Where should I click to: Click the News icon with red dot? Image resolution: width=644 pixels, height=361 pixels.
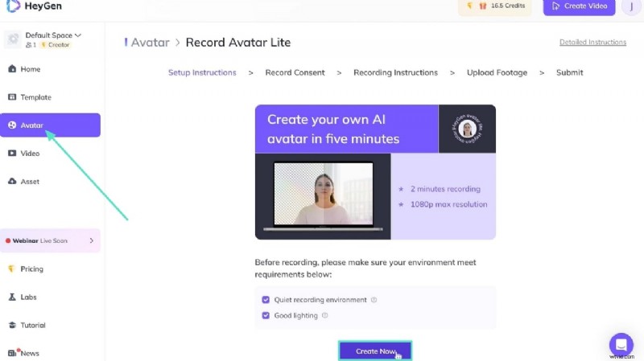tap(12, 352)
